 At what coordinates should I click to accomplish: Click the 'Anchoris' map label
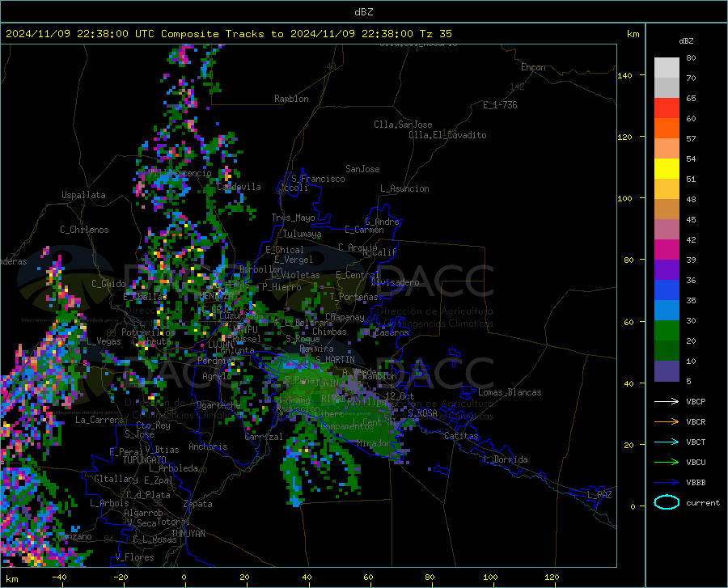[x=208, y=446]
